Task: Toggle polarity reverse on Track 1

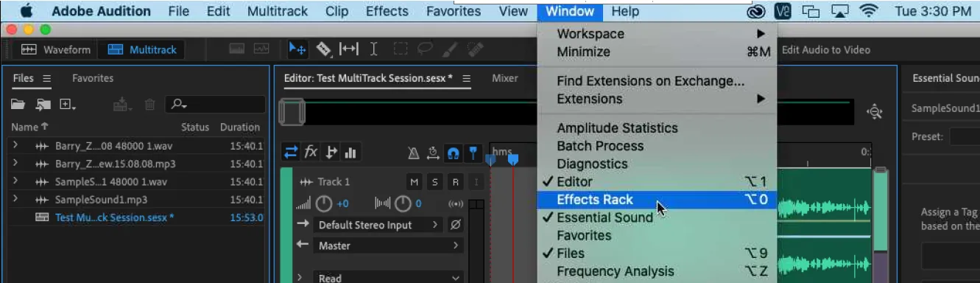Action: [x=456, y=225]
